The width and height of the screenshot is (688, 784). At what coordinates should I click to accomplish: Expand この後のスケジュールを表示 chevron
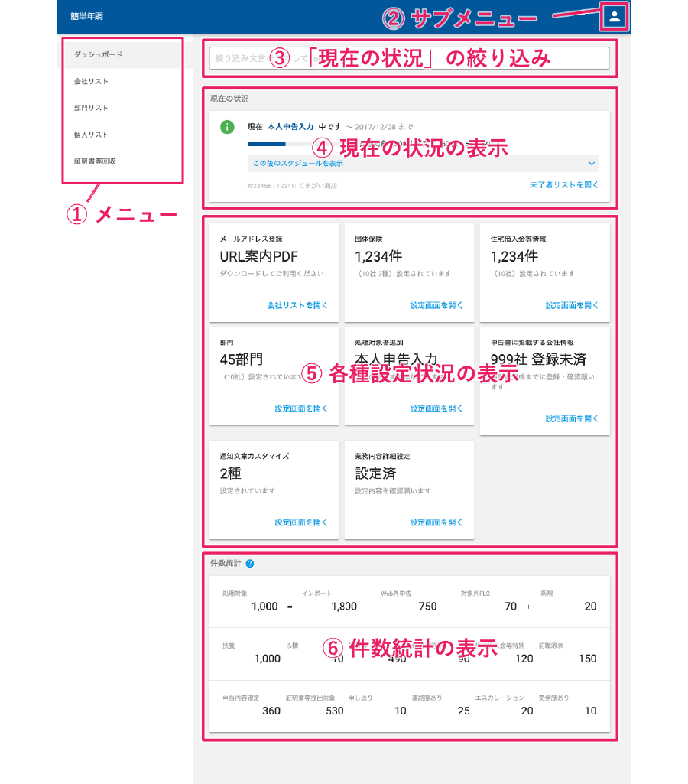point(592,164)
